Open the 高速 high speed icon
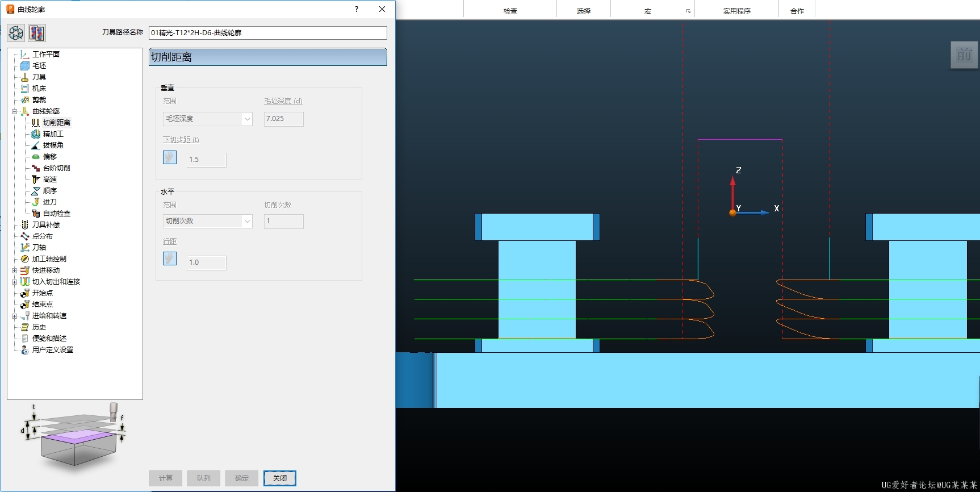 pos(36,180)
